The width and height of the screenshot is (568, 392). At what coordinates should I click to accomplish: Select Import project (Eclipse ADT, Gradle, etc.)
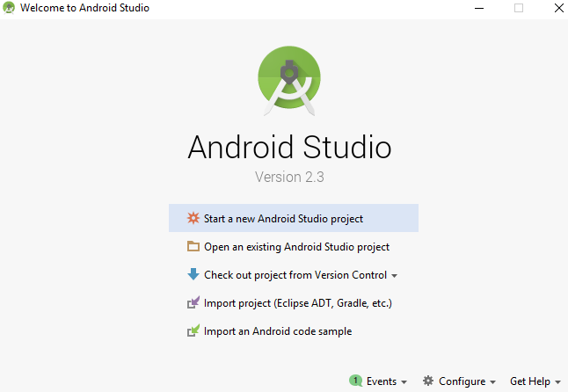294,302
